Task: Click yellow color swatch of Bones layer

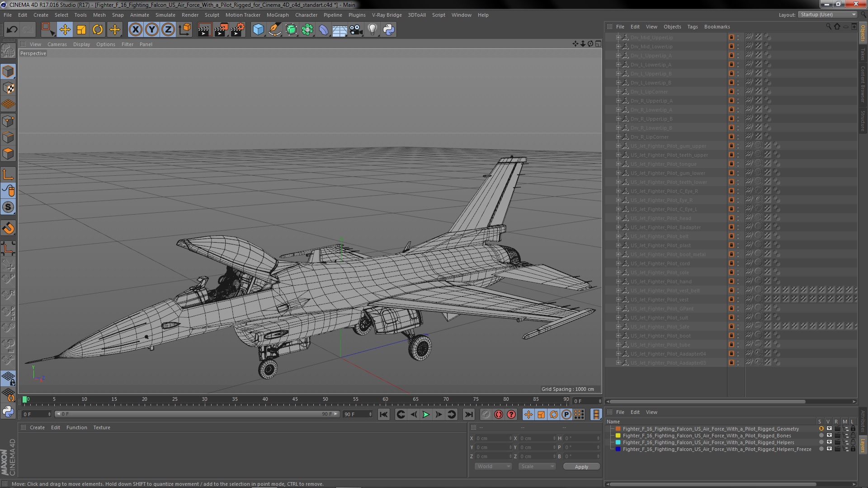Action: [x=618, y=436]
